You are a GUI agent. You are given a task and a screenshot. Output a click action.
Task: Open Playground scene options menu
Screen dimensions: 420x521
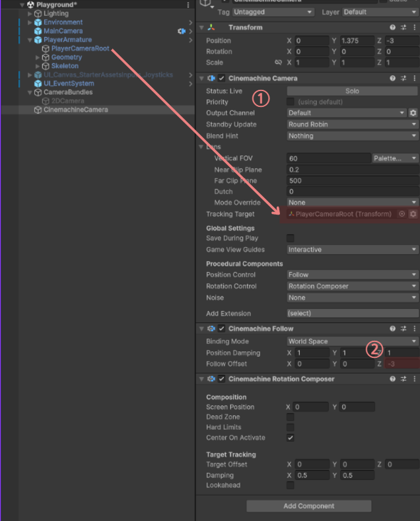click(188, 5)
